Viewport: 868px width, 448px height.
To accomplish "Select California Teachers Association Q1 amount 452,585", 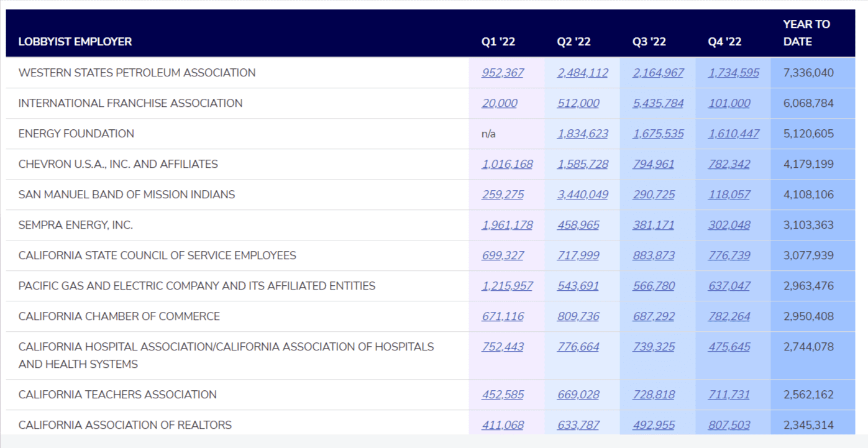I will [x=502, y=395].
